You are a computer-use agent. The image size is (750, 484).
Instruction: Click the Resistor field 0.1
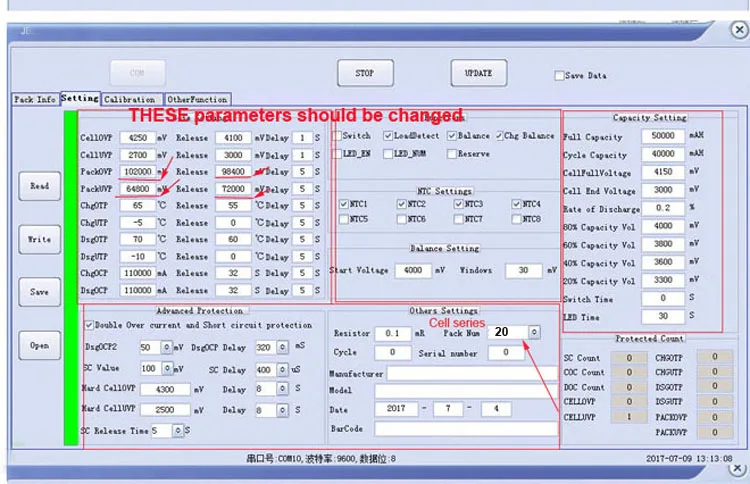click(393, 333)
